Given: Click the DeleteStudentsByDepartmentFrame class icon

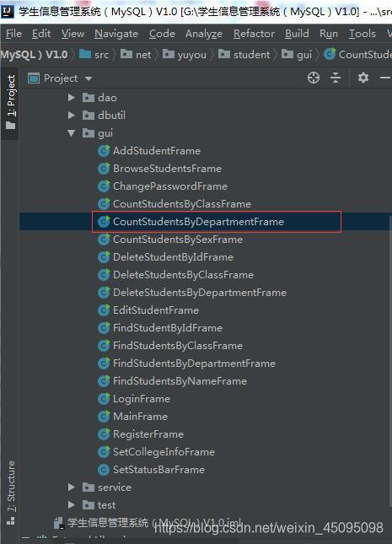Looking at the screenshot, I should 104,292.
